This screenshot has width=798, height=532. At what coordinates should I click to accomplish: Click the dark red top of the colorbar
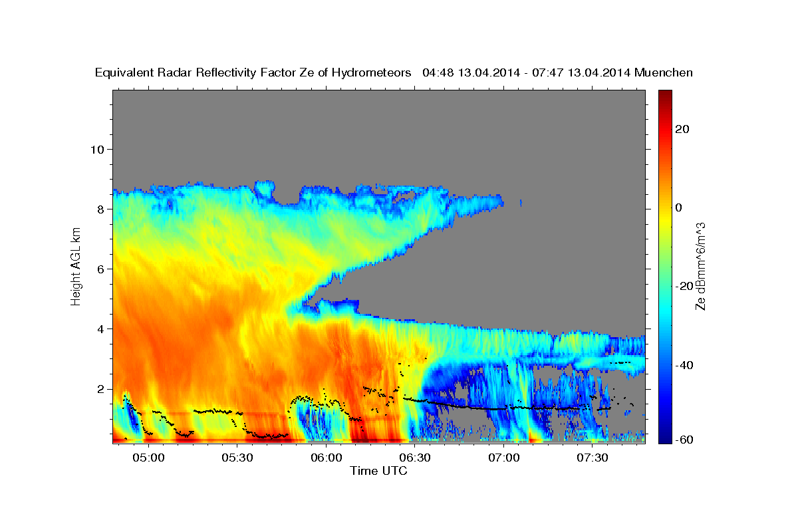pos(664,96)
